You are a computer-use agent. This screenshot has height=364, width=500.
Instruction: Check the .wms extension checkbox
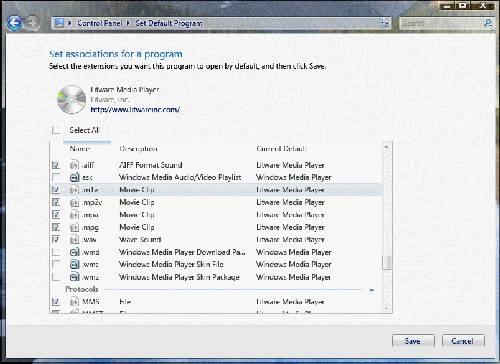(x=56, y=265)
